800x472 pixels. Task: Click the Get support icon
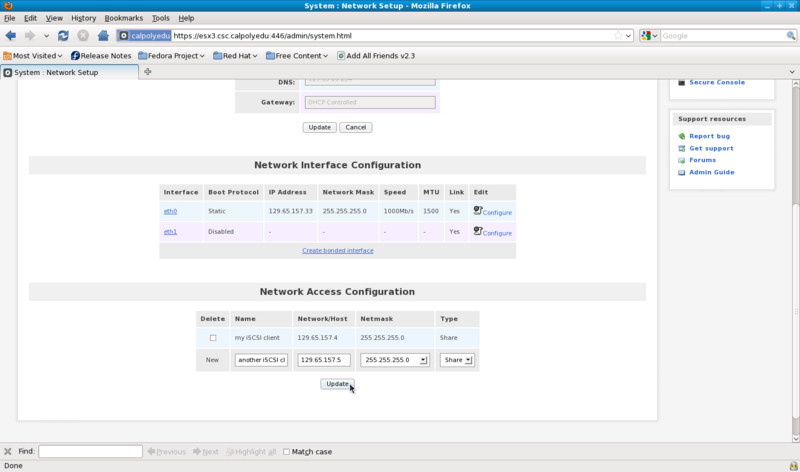(x=682, y=148)
